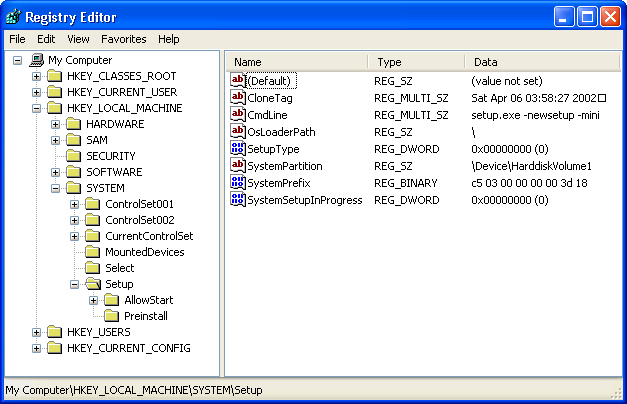Click the HKEY_CLASSES_ROOT folder icon

[54, 76]
